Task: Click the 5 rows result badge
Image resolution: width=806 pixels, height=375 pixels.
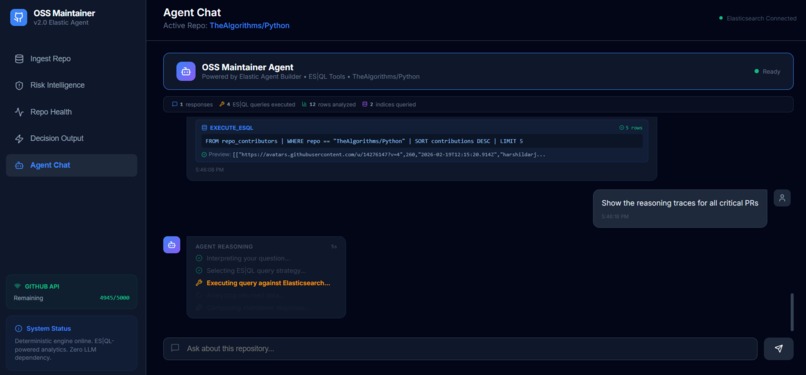Action: coord(631,128)
